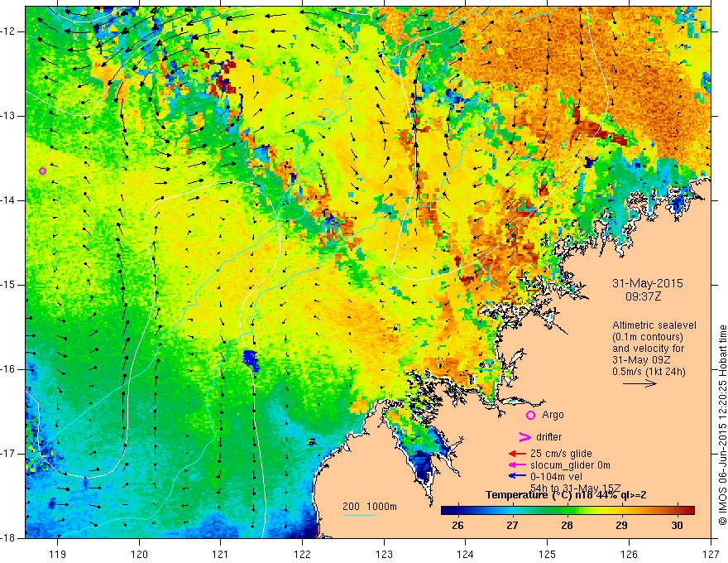Click the '-13' latitude axis label
Image resolution: width=728 pixels, height=563 pixels.
tap(8, 116)
